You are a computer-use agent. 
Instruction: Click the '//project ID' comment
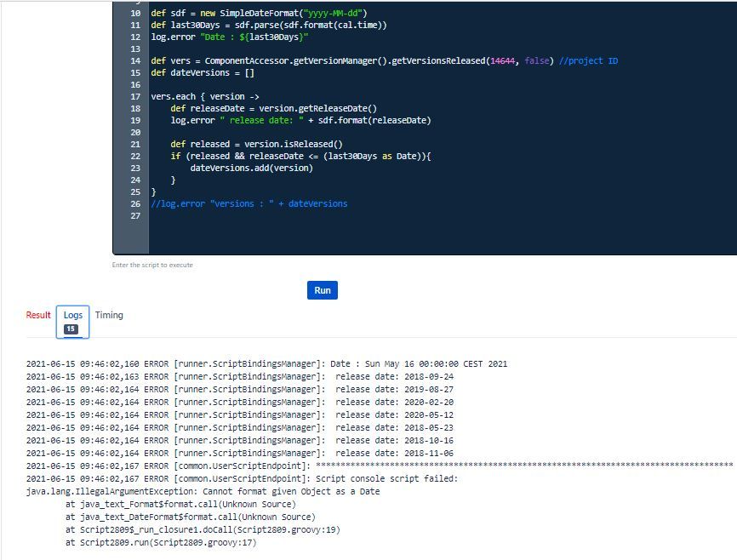588,60
